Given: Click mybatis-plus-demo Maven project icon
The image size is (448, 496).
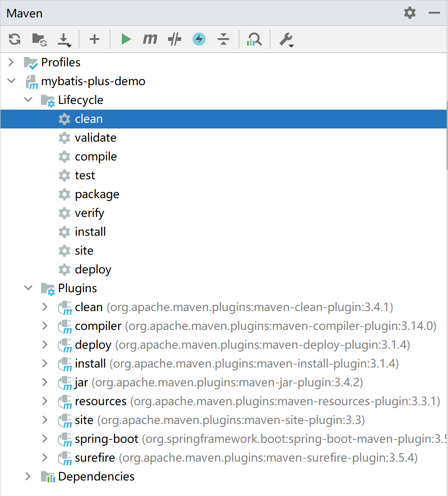Looking at the screenshot, I should click(32, 81).
